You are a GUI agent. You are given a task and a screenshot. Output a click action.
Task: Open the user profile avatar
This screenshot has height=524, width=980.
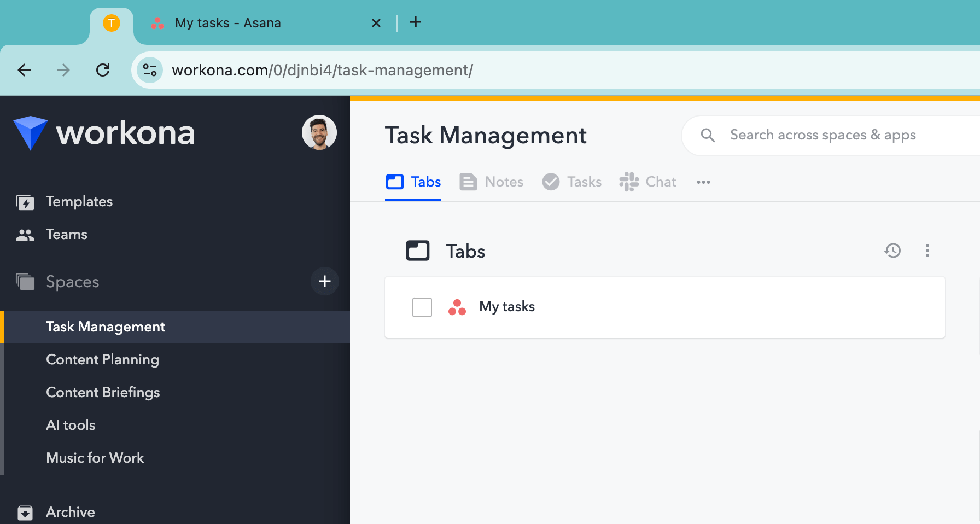pyautogui.click(x=319, y=132)
